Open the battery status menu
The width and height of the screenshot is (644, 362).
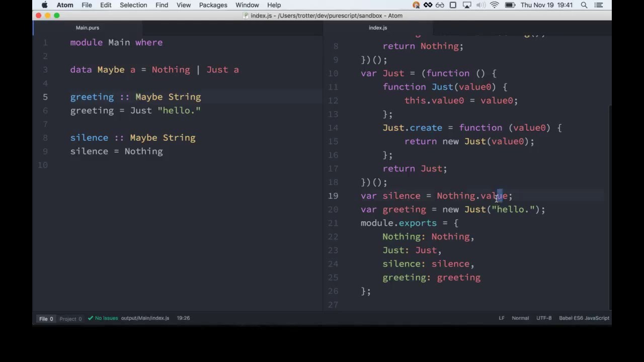coord(510,5)
